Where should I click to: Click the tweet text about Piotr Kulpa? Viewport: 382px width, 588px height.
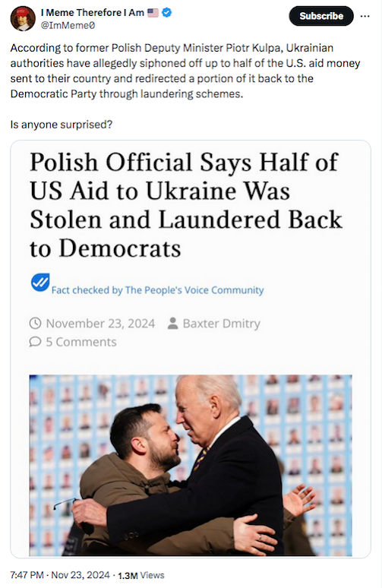point(185,71)
